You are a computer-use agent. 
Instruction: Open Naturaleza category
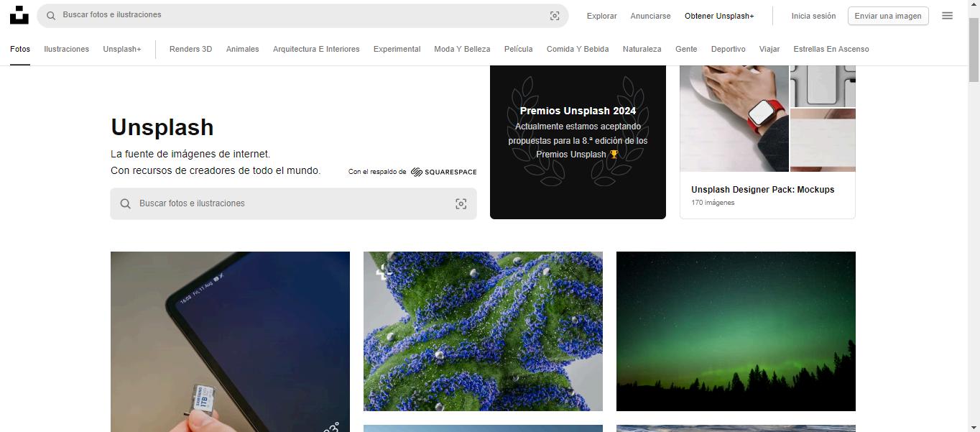click(642, 49)
